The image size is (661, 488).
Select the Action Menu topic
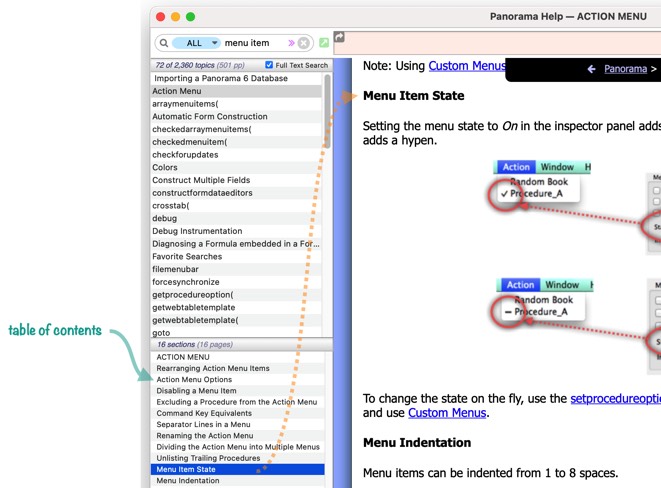click(x=236, y=91)
